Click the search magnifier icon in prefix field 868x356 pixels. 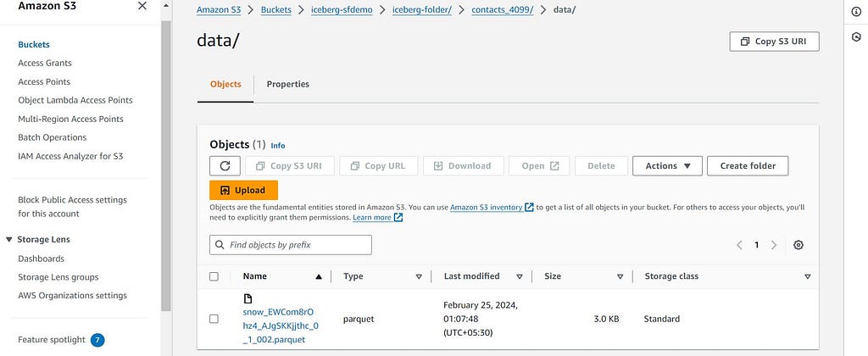tap(220, 245)
